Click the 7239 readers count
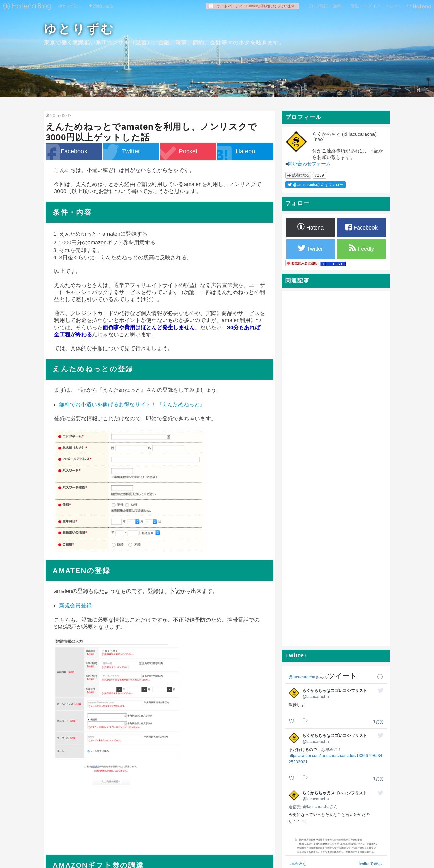434x868 pixels. point(319,175)
